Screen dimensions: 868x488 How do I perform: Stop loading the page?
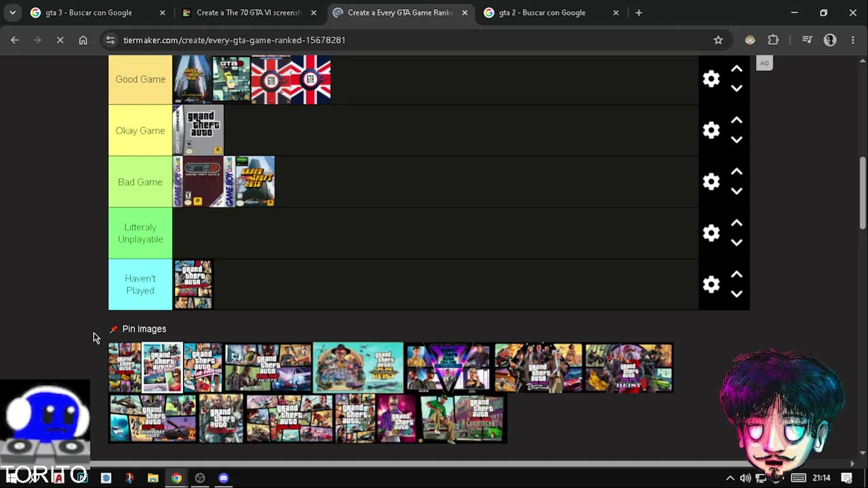(60, 40)
